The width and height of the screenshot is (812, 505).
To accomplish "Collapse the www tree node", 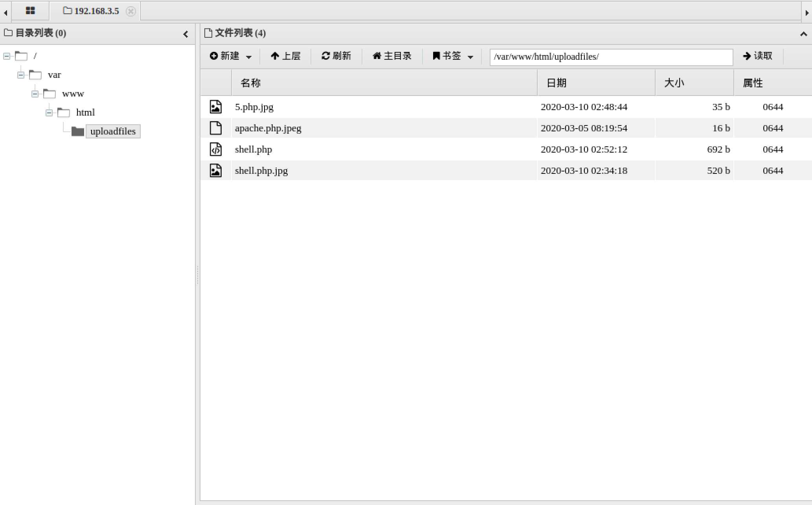I will (35, 94).
